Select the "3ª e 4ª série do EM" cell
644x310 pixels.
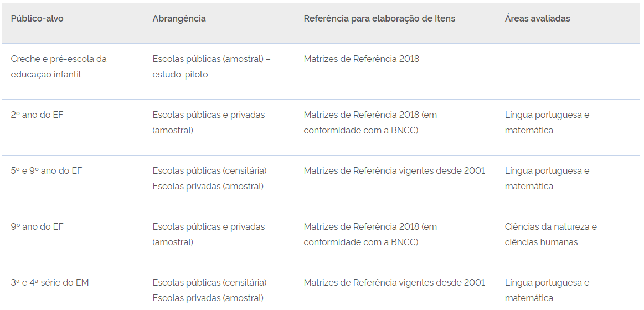(x=50, y=283)
